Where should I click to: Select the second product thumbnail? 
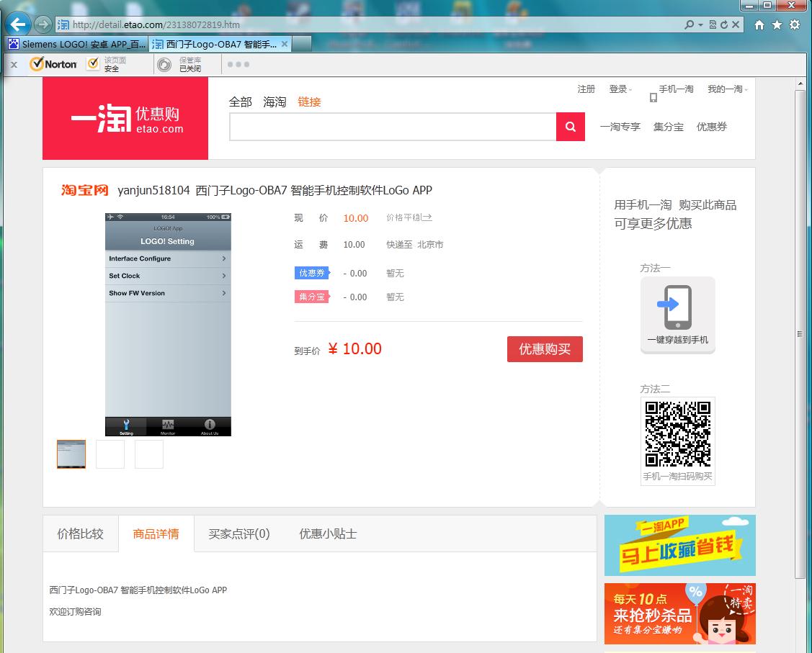pyautogui.click(x=110, y=454)
